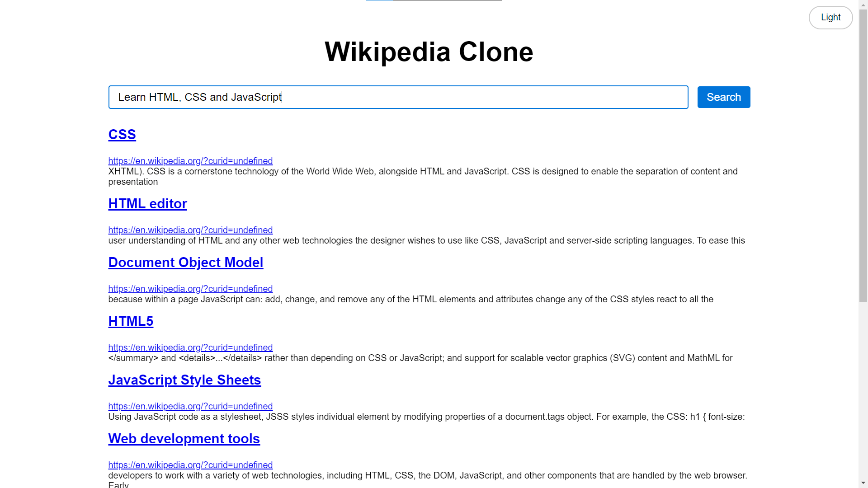Click the URL link under CSS
This screenshot has width=868, height=488.
[x=190, y=161]
